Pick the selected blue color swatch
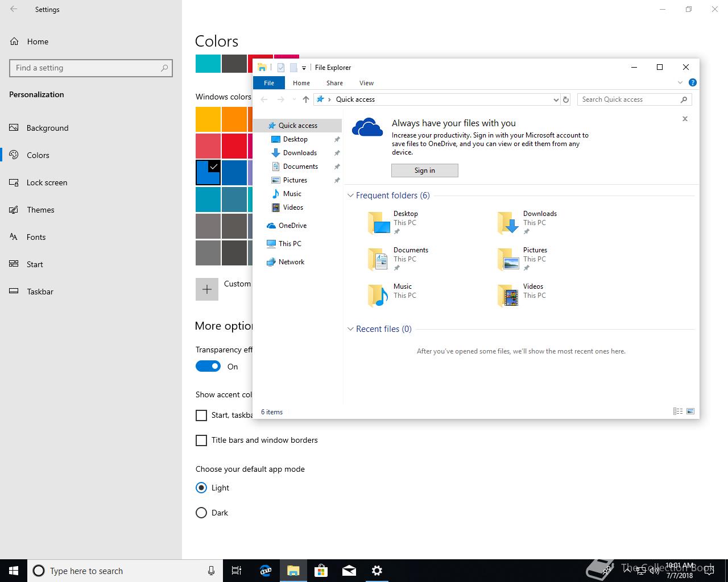 point(208,172)
